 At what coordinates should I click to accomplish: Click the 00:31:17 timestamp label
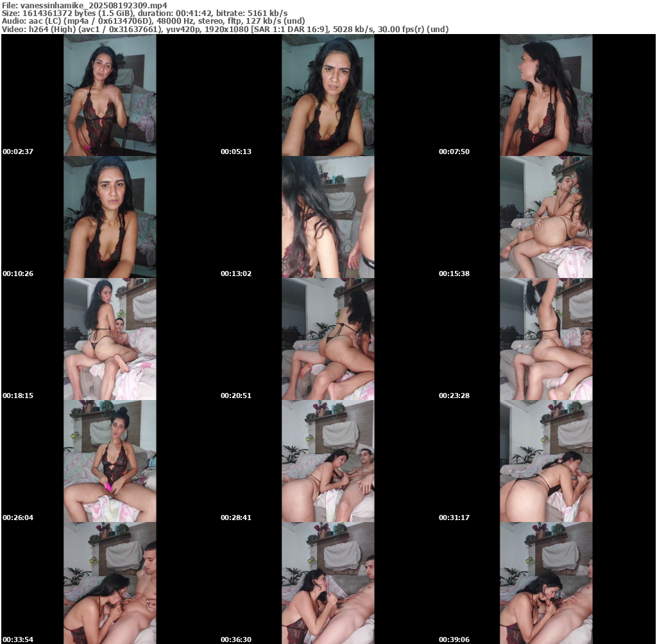[x=454, y=518]
